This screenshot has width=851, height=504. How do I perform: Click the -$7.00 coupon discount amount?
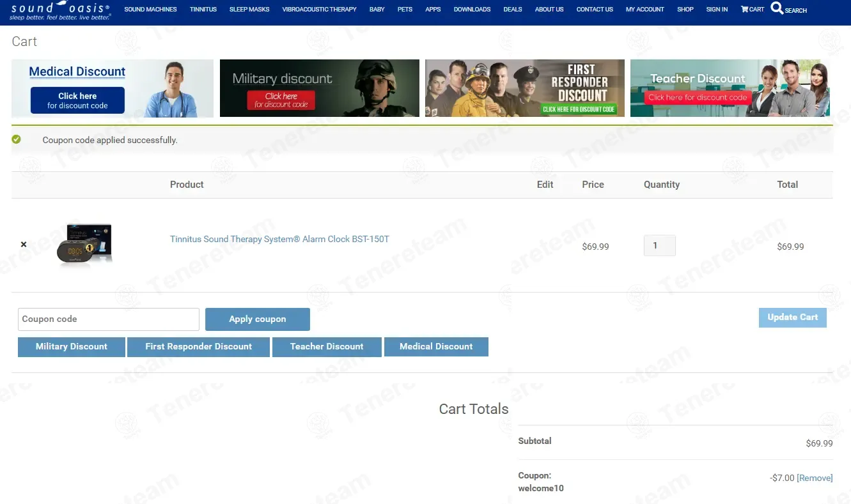(x=782, y=478)
